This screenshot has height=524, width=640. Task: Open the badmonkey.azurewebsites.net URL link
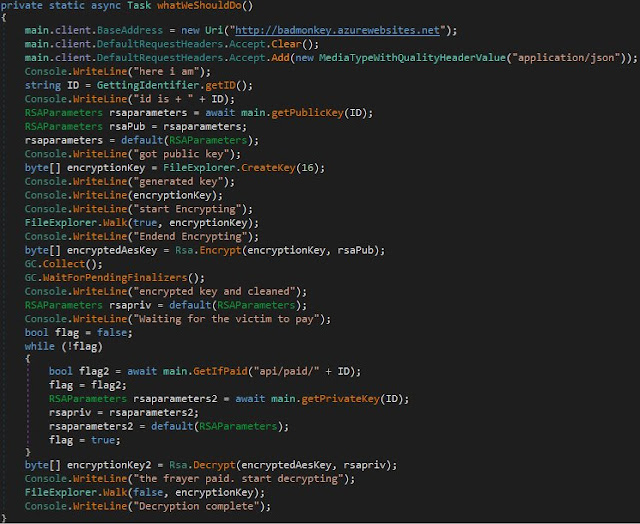click(x=338, y=30)
